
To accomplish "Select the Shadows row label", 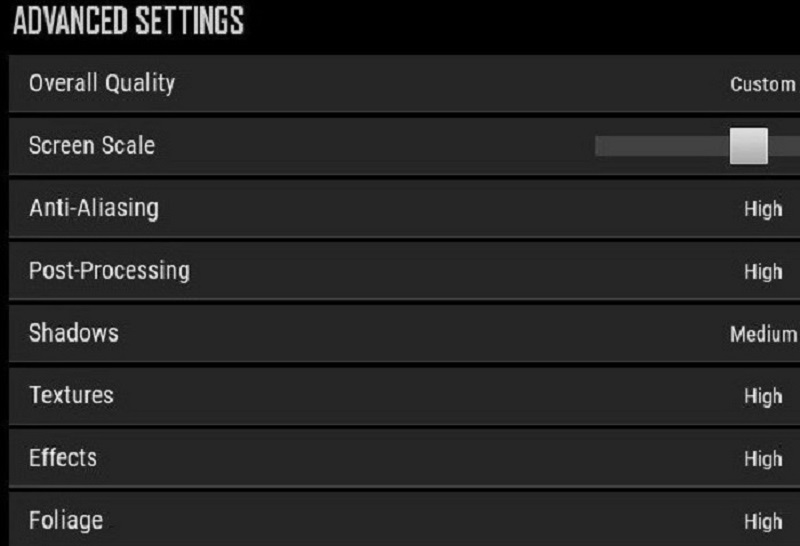I will [x=74, y=333].
